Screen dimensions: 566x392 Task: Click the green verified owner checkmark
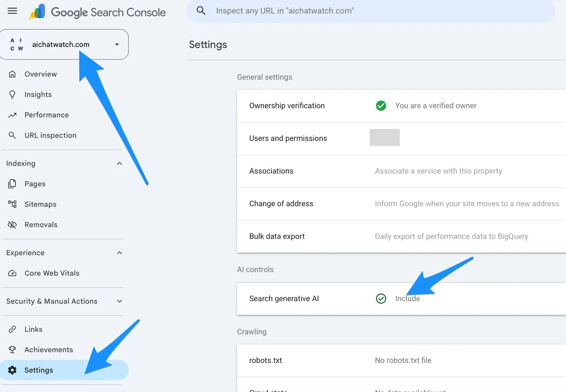(381, 106)
